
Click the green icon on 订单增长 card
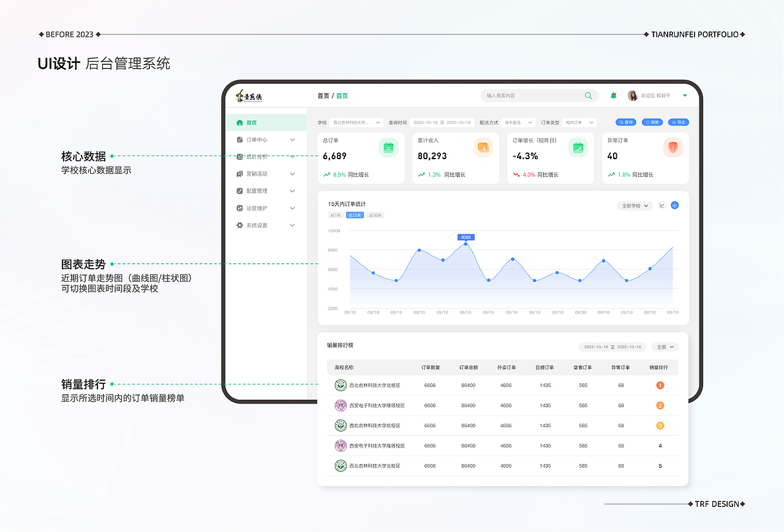tap(578, 147)
